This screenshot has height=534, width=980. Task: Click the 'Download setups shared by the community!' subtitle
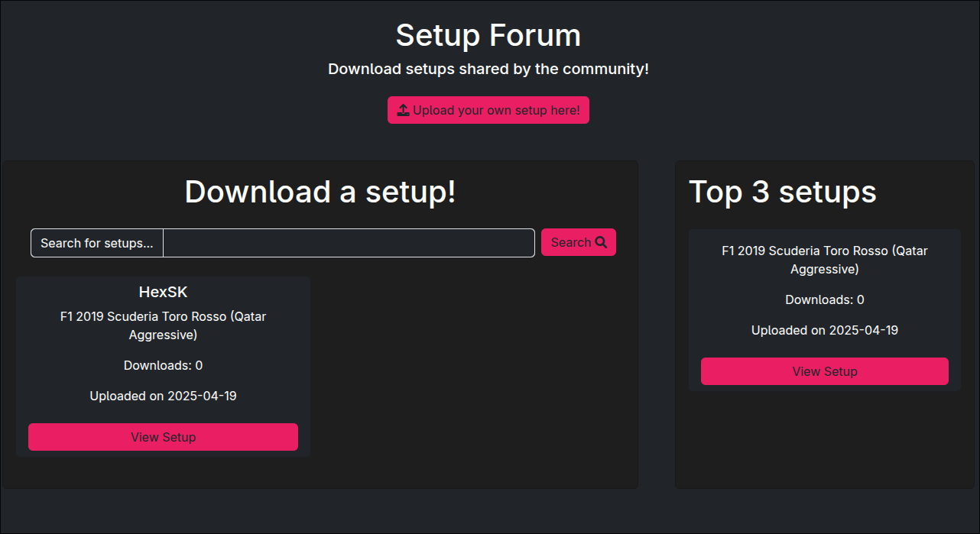pos(488,69)
